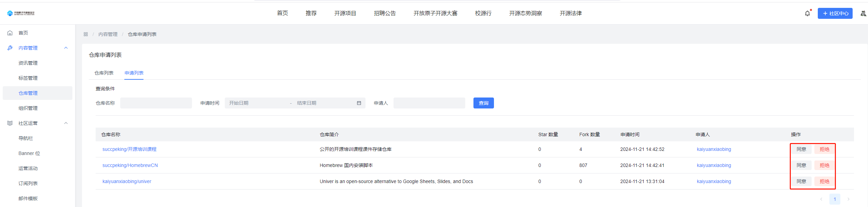The width and height of the screenshot is (868, 207).
Task: Open 开放原子开源大赛 in top navigation
Action: tap(436, 13)
